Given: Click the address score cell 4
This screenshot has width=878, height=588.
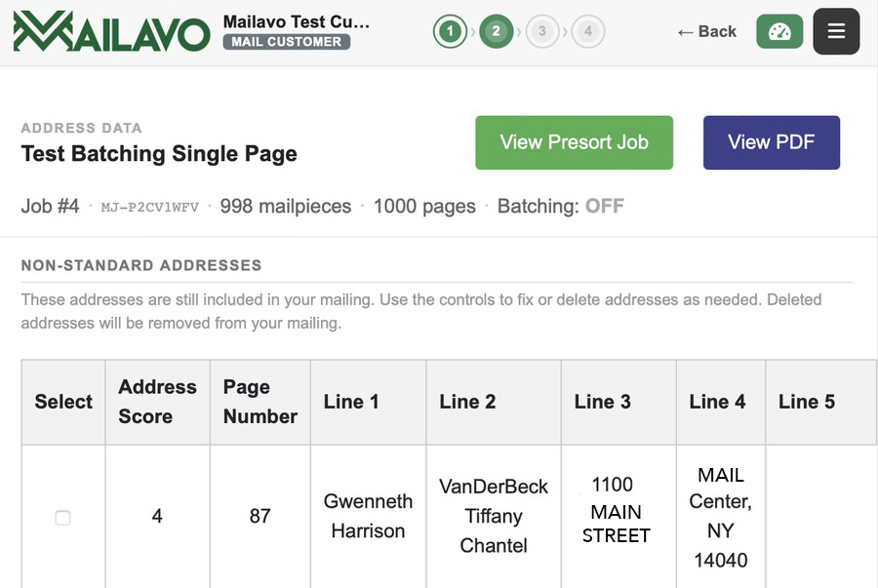Looking at the screenshot, I should (x=157, y=516).
